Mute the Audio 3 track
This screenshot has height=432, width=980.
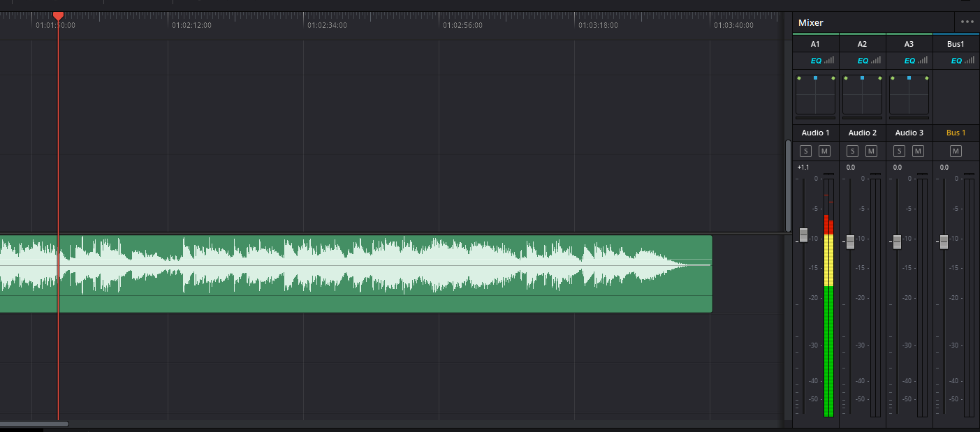pos(918,151)
